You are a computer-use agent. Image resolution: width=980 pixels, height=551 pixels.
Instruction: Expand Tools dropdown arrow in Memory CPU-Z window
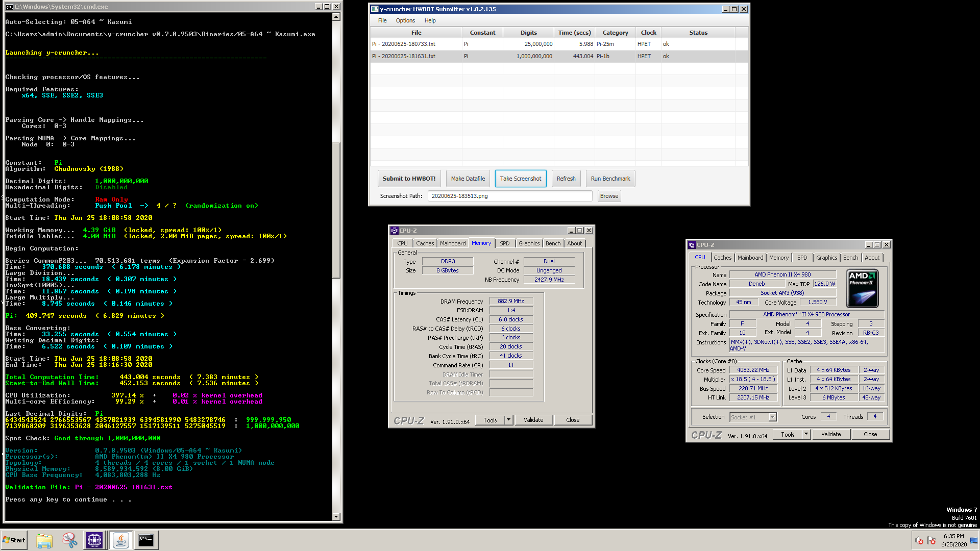(508, 420)
